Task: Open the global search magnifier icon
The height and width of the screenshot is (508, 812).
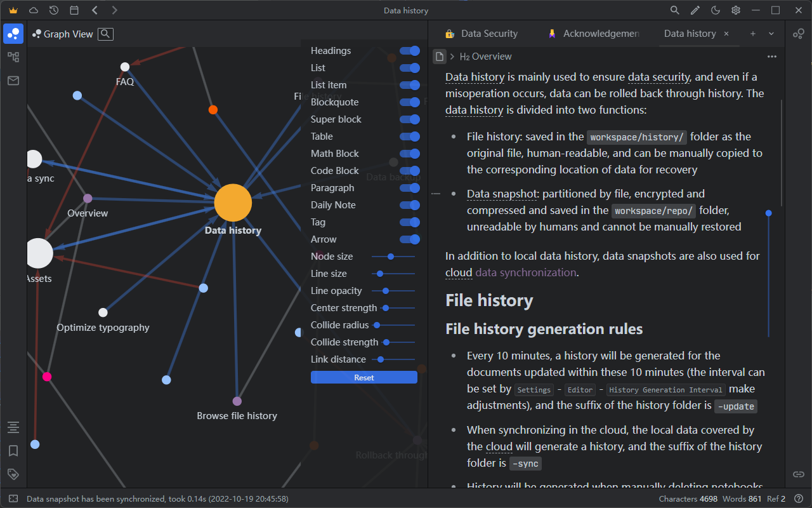Action: point(675,10)
